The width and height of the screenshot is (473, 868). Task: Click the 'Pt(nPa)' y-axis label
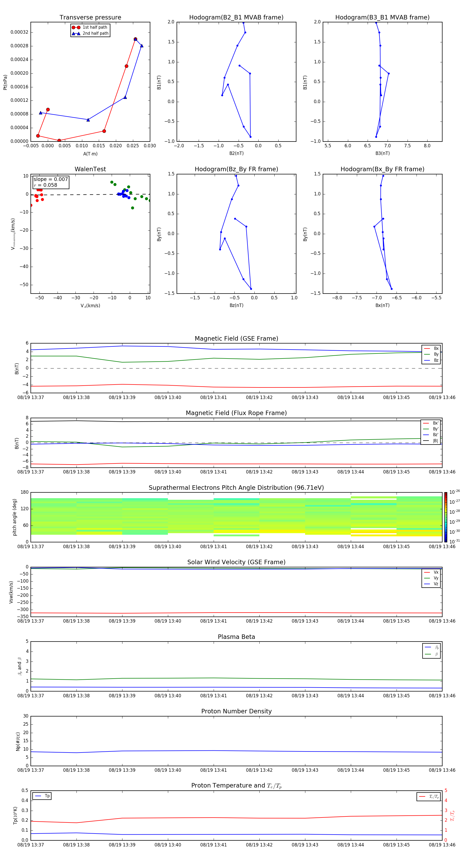pos(5,82)
